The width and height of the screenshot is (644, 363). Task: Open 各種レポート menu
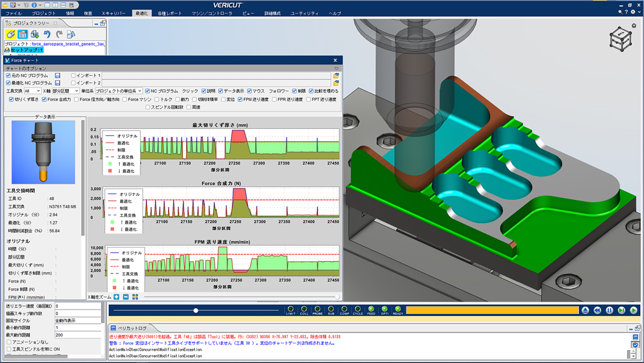[169, 13]
